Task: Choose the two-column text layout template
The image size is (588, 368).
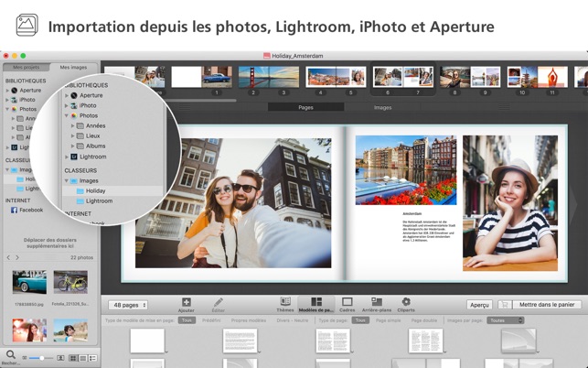Action: click(x=333, y=341)
